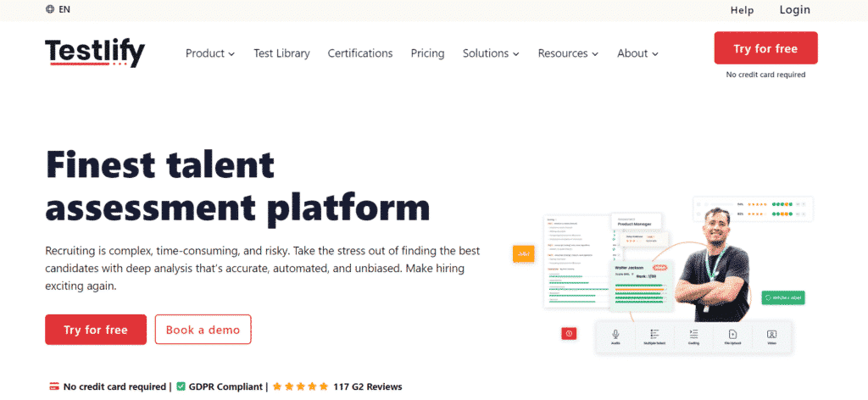The width and height of the screenshot is (868, 400).
Task: Click the green badge beside the man
Action: tap(782, 297)
